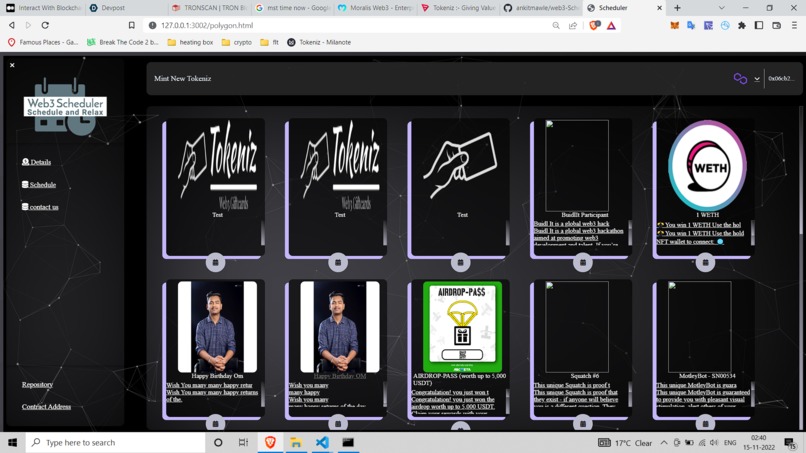Close the sidebar with the X icon

[12, 65]
